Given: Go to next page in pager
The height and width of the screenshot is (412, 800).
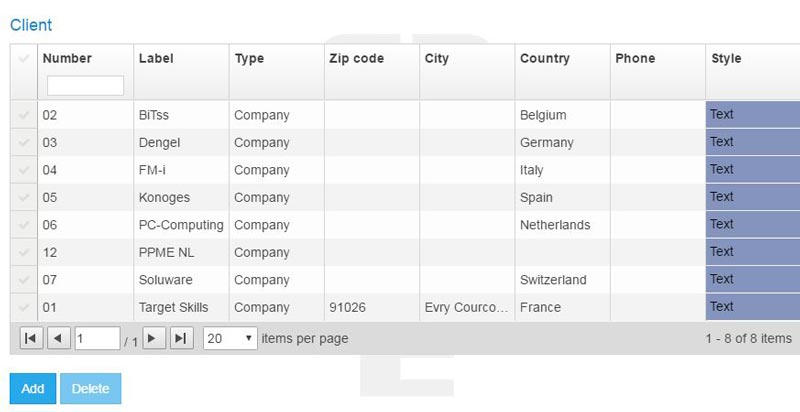Looking at the screenshot, I should pyautogui.click(x=153, y=339).
